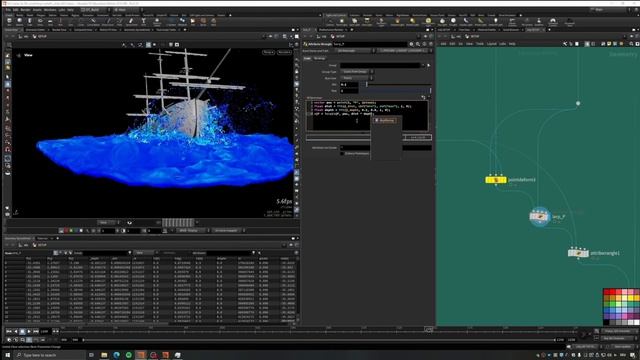Adjust the Max parameter slider

[394, 91]
